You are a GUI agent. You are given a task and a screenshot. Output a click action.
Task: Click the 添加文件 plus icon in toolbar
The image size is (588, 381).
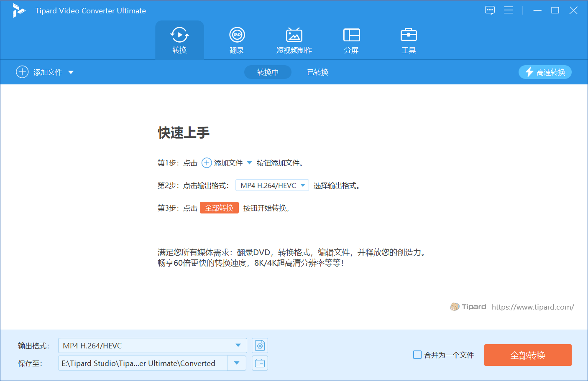(22, 72)
